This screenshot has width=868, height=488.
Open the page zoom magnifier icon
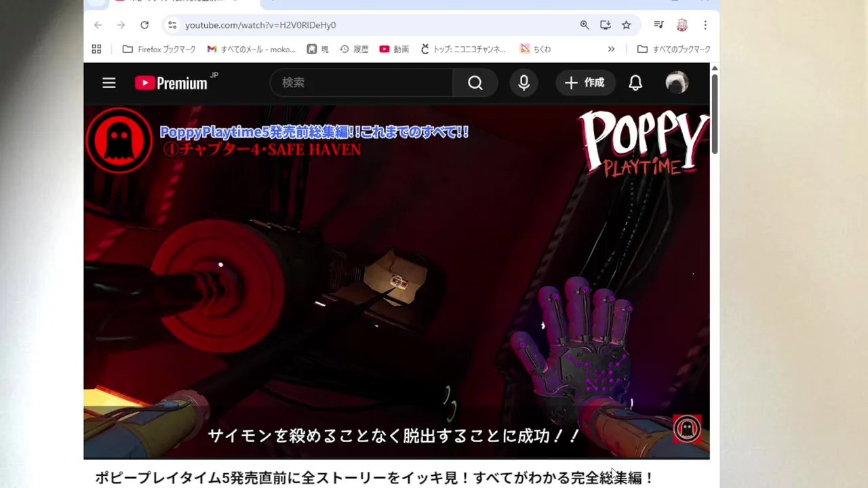pos(585,25)
